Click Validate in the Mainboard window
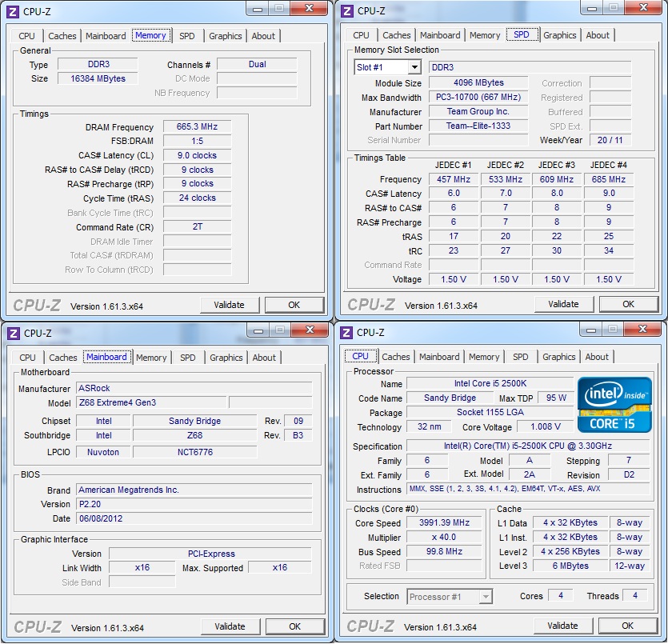This screenshot has height=644, width=668. [x=230, y=626]
